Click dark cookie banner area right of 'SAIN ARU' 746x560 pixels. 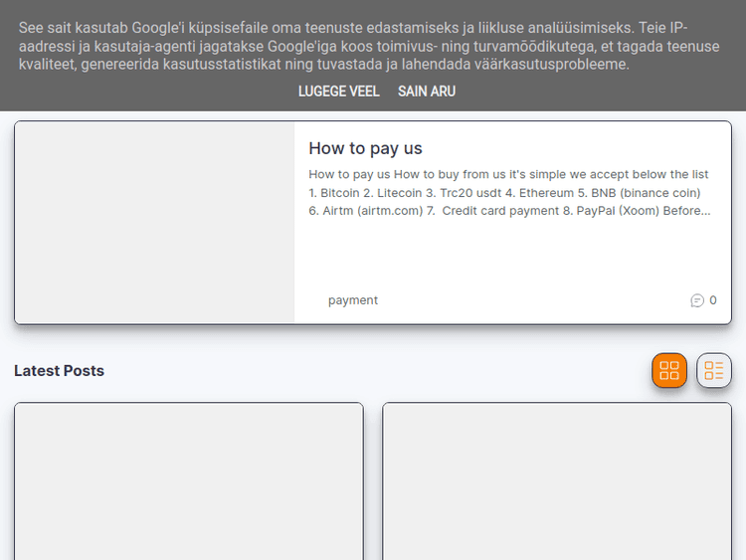click(x=597, y=91)
